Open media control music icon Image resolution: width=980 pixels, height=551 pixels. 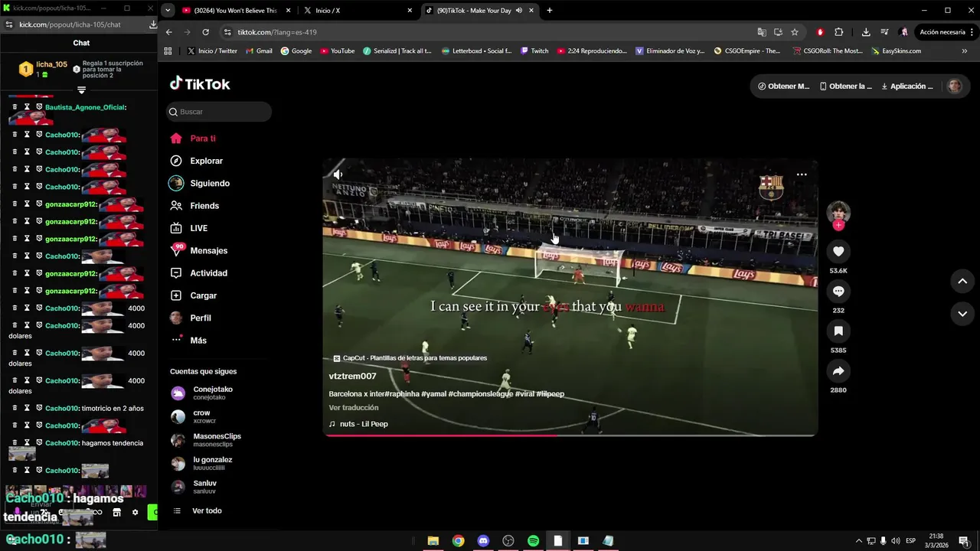tap(884, 32)
